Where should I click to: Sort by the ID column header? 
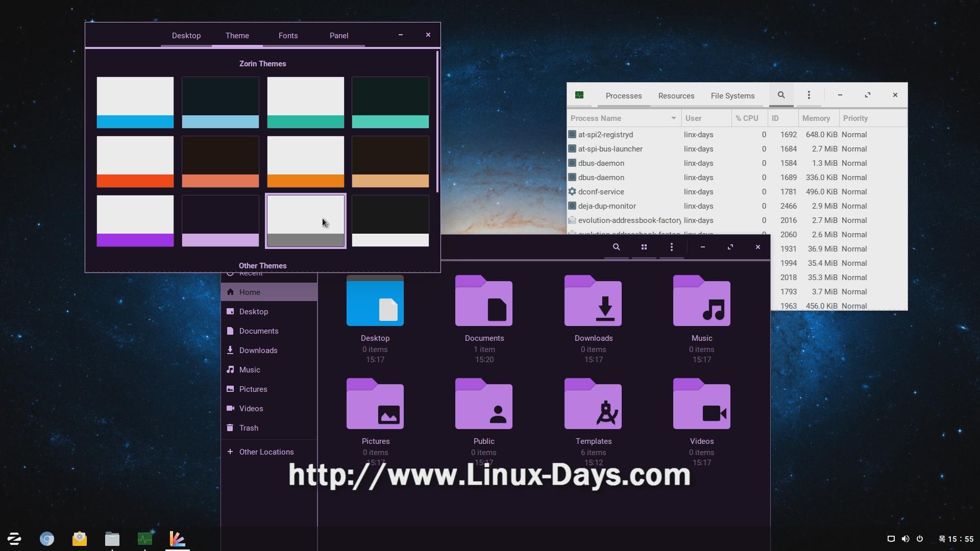pos(783,118)
